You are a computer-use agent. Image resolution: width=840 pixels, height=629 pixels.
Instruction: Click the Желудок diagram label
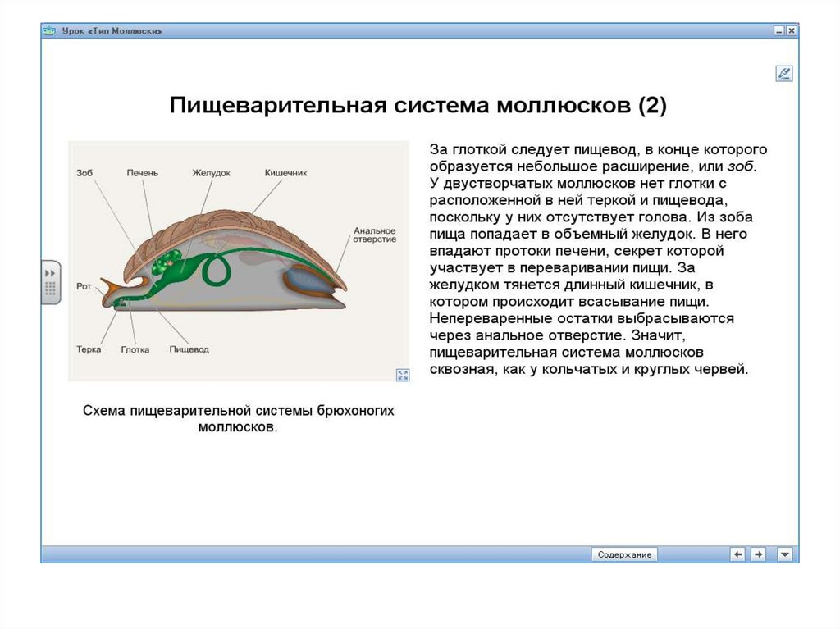[211, 173]
